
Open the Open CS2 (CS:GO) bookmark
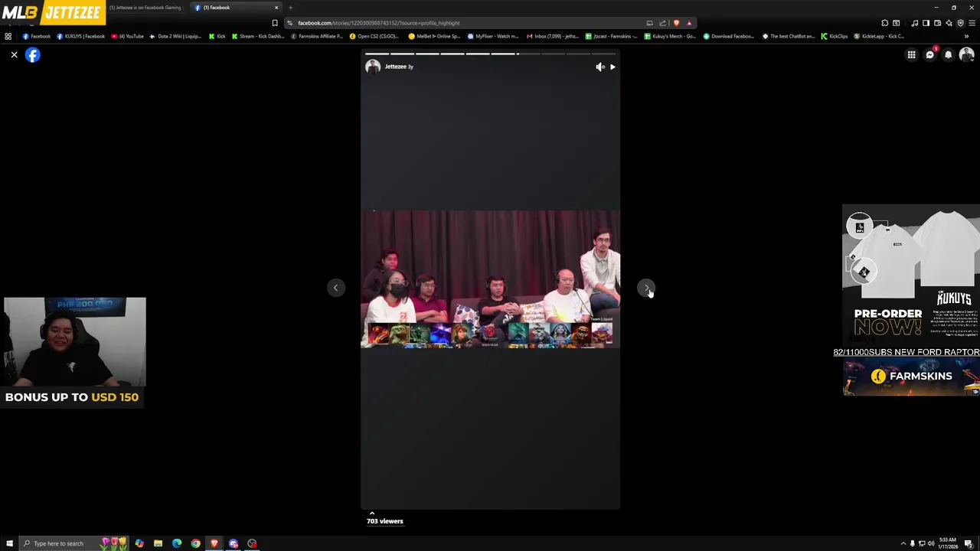point(374,36)
